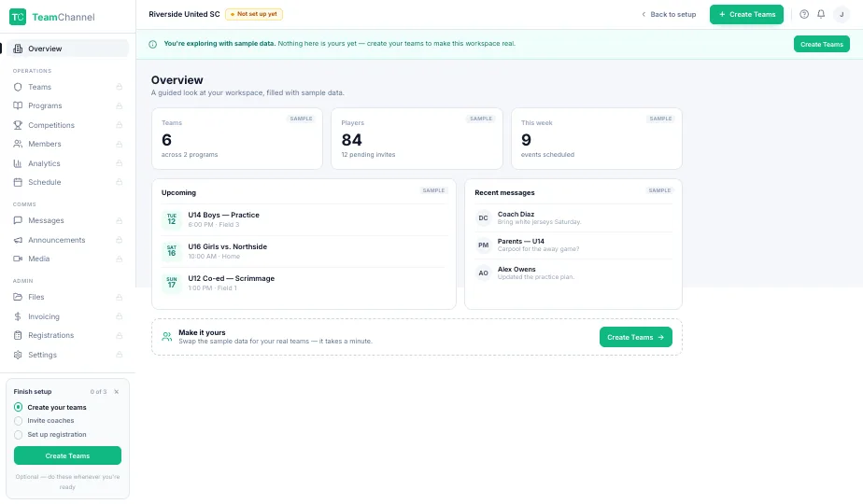Open the Parents — U14 message
The height and width of the screenshot is (504, 863).
pos(573,245)
